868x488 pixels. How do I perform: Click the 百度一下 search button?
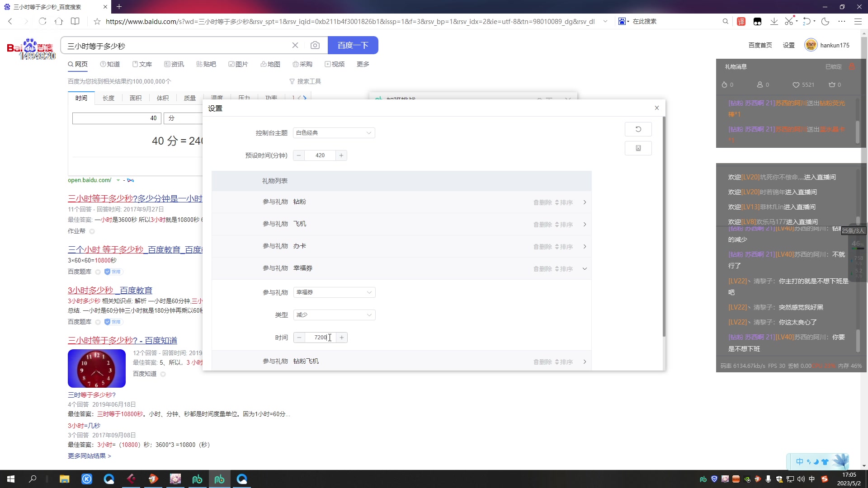(x=353, y=45)
